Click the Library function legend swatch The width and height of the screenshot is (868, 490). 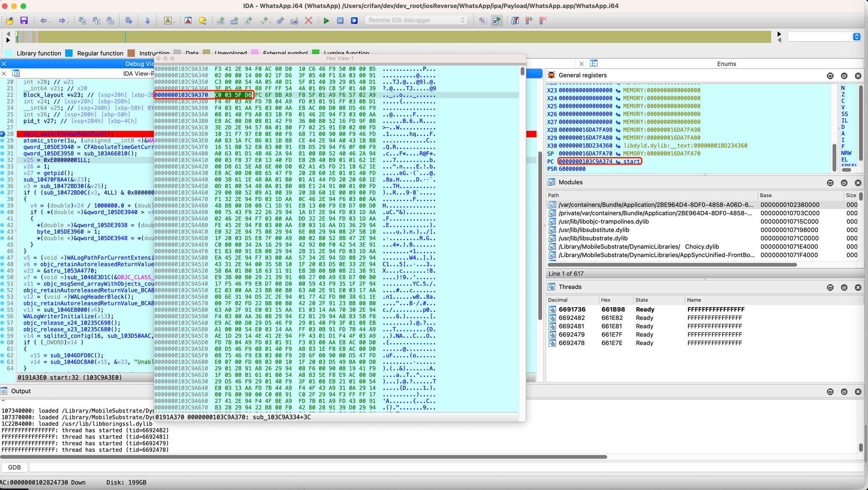pyautogui.click(x=8, y=53)
